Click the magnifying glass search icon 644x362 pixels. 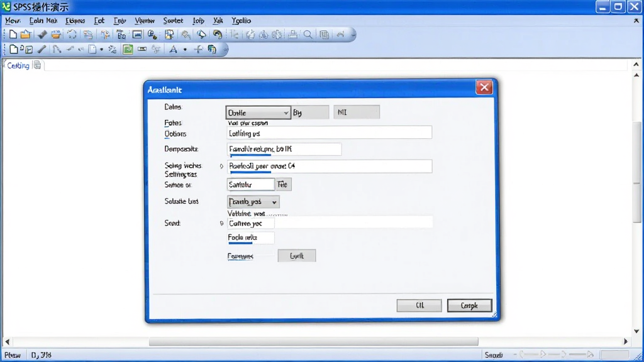coord(308,35)
